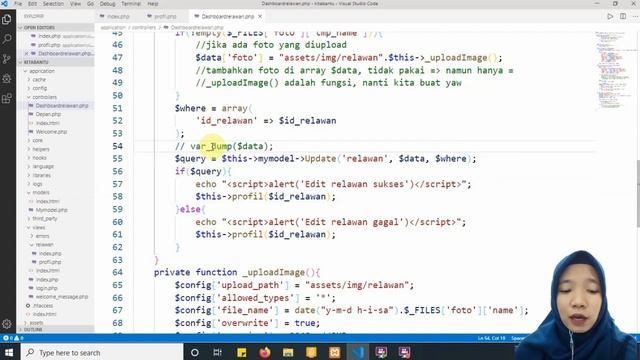The image size is (640, 360).
Task: Click the errors and warnings status indicator
Action: point(12,338)
